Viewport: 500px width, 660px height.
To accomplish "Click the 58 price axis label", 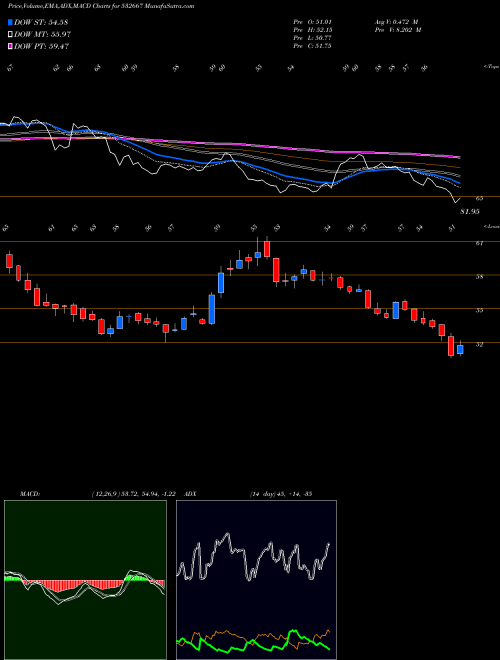I will coord(480,277).
